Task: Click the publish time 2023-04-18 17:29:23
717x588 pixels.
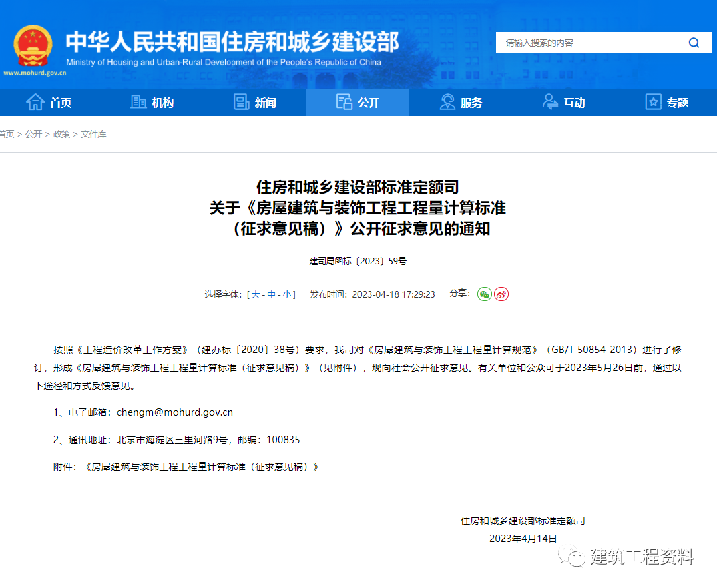Action: coord(393,294)
